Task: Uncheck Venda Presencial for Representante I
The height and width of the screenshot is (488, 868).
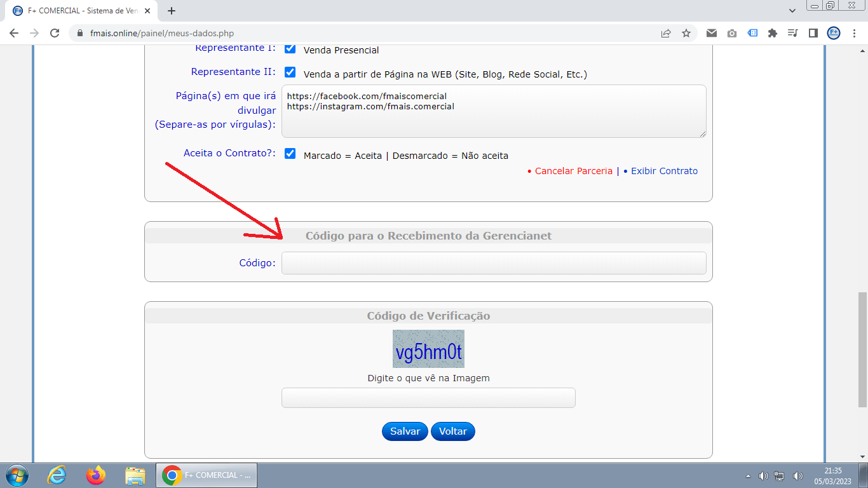Action: (x=290, y=50)
